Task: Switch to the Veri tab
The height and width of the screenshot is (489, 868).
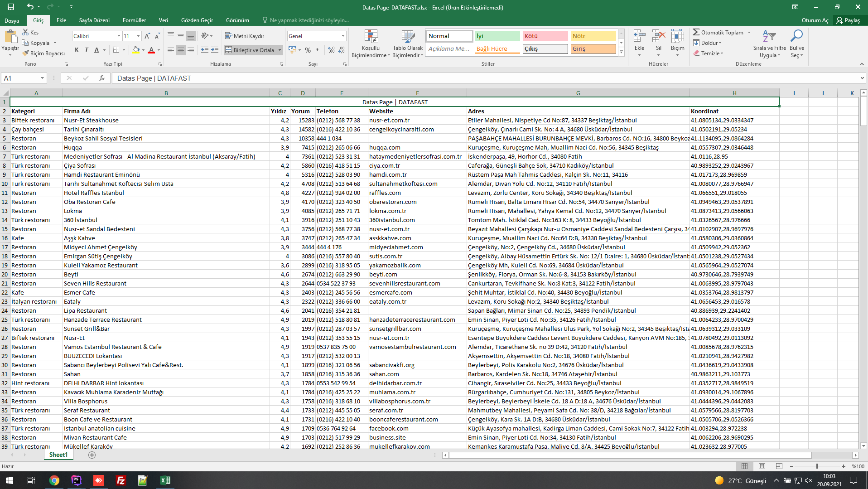Action: 164,20
